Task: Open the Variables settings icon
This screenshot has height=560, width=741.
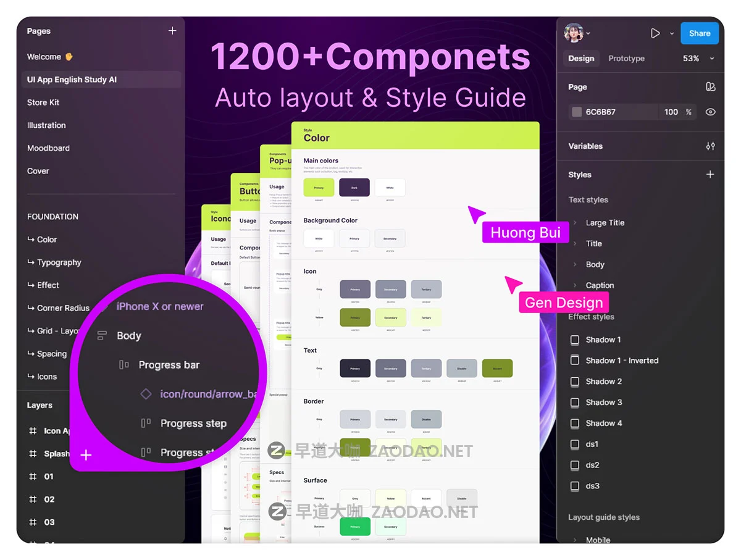Action: click(710, 146)
